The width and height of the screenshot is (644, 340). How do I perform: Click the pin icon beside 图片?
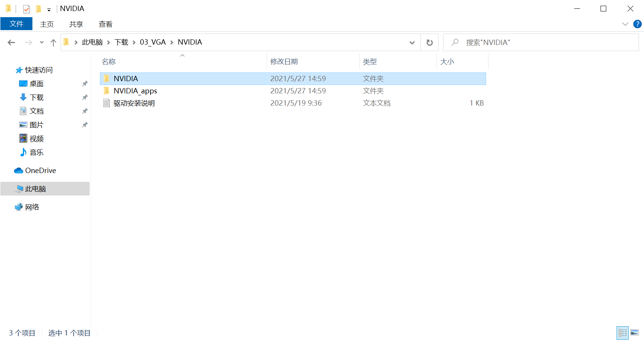tap(85, 125)
